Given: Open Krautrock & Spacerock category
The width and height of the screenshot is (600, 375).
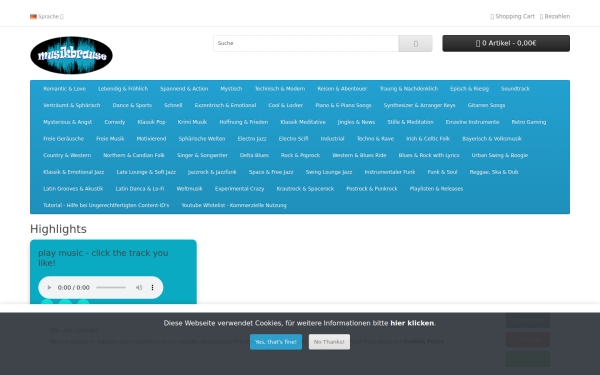Looking at the screenshot, I should point(305,189).
